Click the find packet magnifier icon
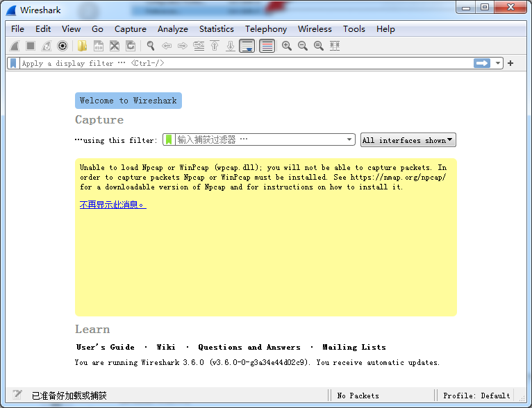 point(150,46)
